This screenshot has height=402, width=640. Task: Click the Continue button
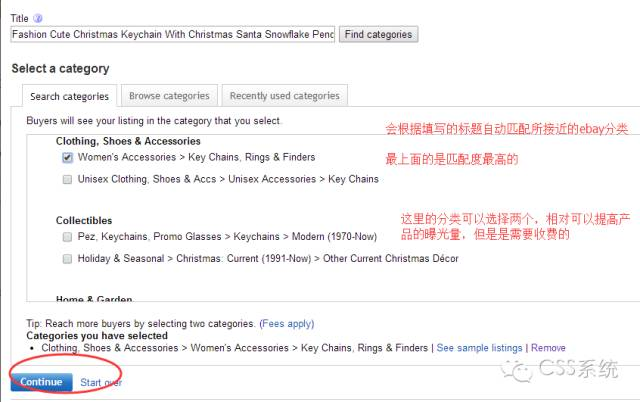pos(41,382)
